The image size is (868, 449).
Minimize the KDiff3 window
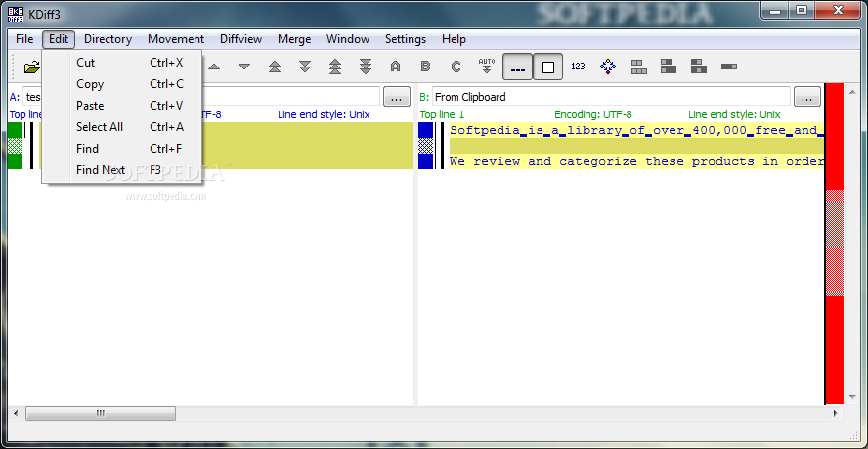tap(776, 10)
